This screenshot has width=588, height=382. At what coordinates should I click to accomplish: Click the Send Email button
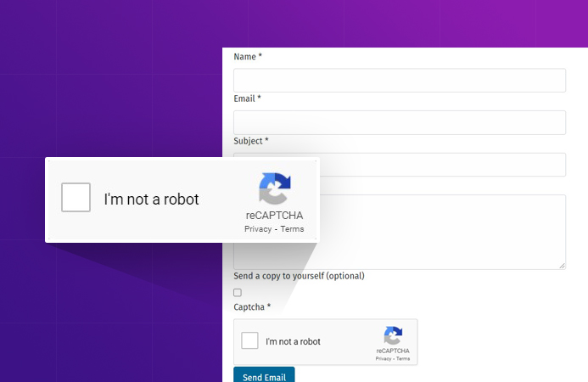pos(264,375)
